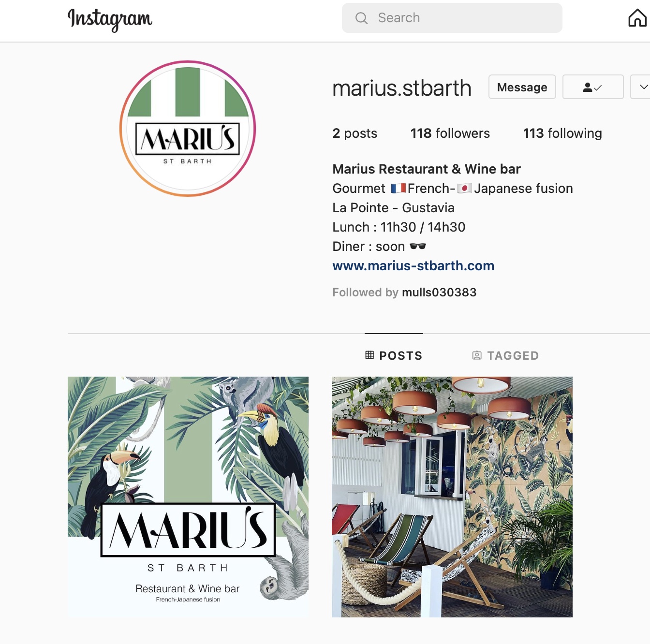Focus the Search input field

[x=452, y=18]
